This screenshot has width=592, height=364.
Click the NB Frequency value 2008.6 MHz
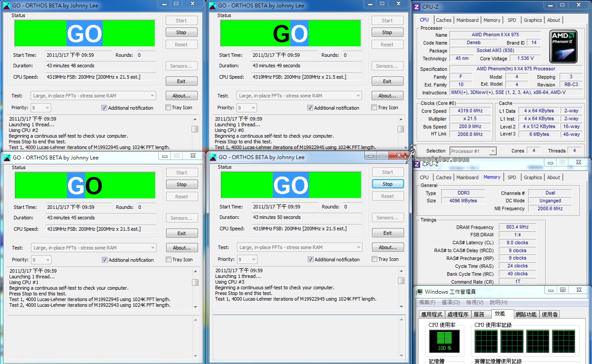(x=550, y=208)
